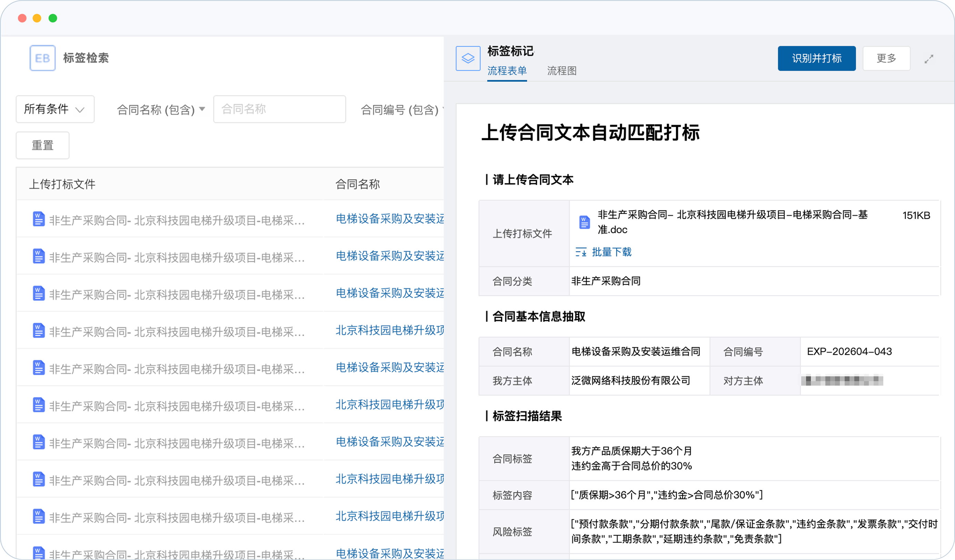
Task: Open the 合同名称 (包含) operator dropdown
Action: [x=161, y=110]
